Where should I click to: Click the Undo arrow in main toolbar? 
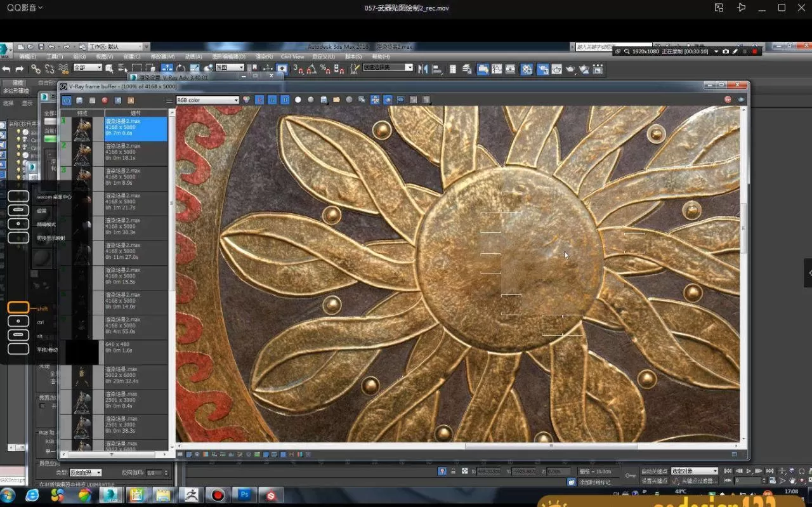tap(6, 69)
